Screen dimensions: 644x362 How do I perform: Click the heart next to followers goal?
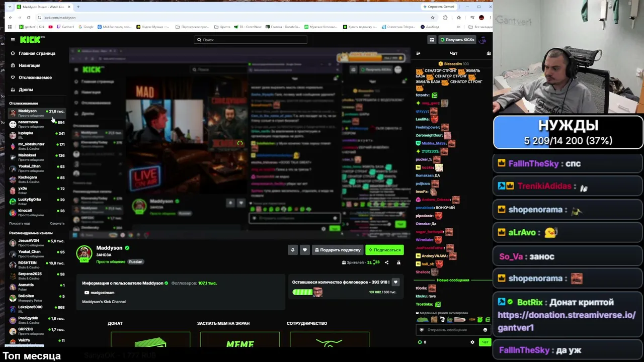point(395,283)
